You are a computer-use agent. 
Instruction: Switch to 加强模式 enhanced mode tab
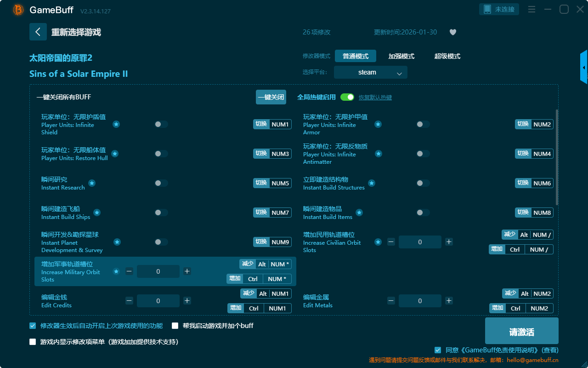(401, 56)
